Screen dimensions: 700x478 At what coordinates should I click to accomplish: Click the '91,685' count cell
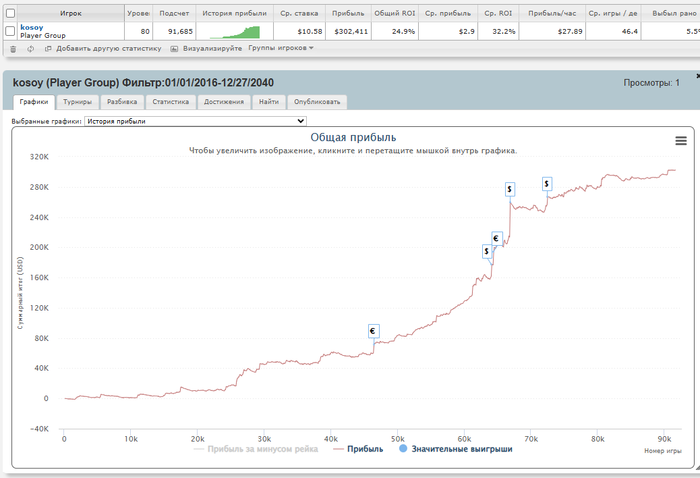pyautogui.click(x=174, y=31)
